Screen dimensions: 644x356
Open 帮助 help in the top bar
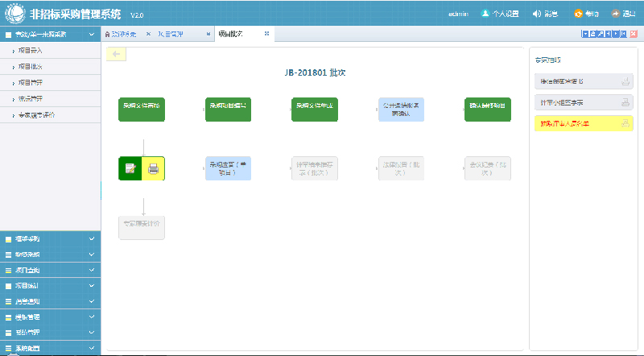[587, 14]
